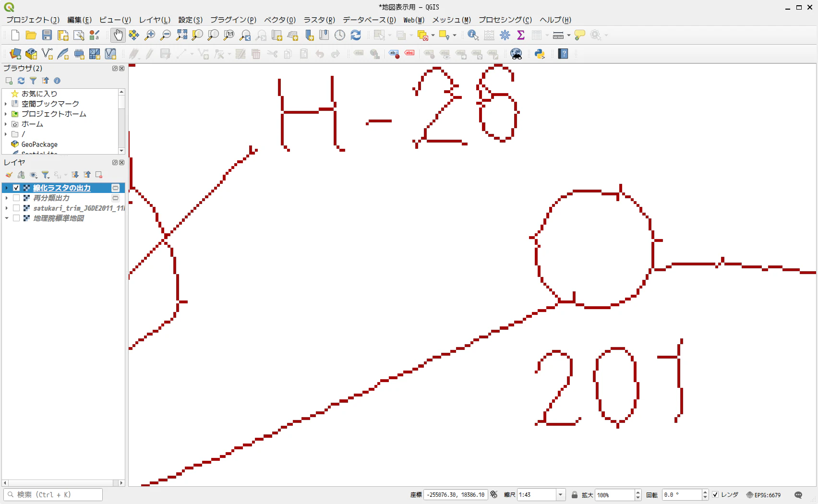The height and width of the screenshot is (504, 818).
Task: Expand ホーム in the Browser
Action: 6,124
